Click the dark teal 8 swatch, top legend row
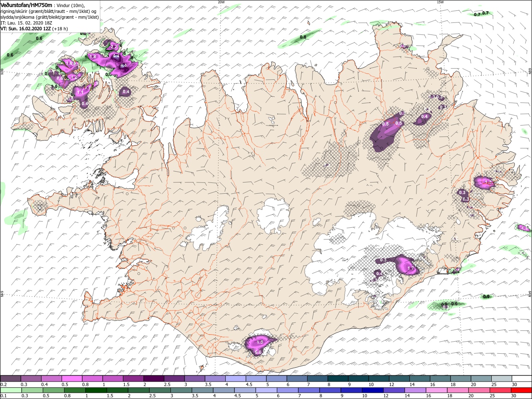The width and height of the screenshot is (532, 399). tap(337, 379)
